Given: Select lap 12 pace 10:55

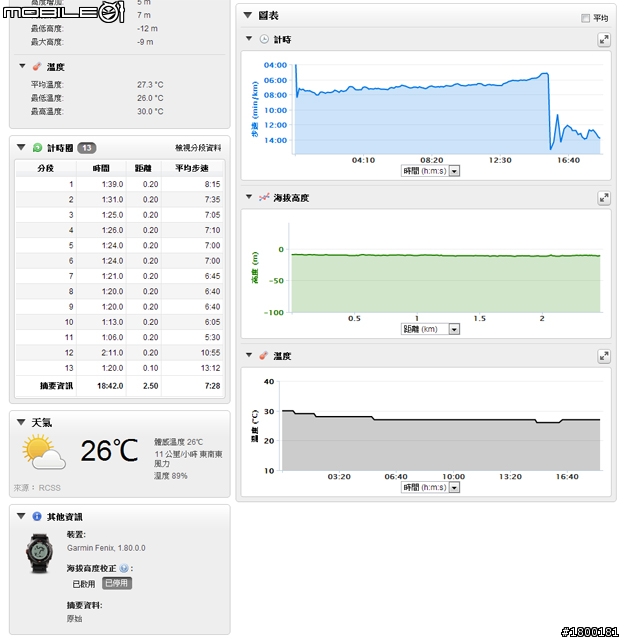Looking at the screenshot, I should (x=210, y=353).
